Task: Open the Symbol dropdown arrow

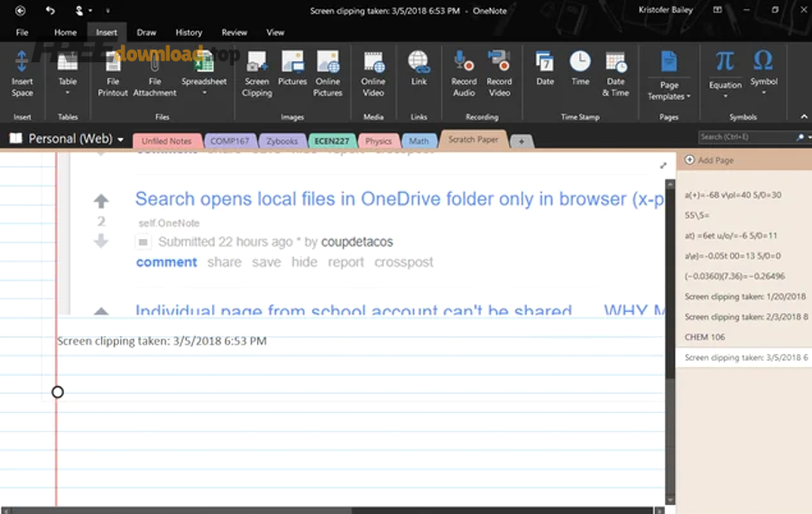Action: [764, 93]
